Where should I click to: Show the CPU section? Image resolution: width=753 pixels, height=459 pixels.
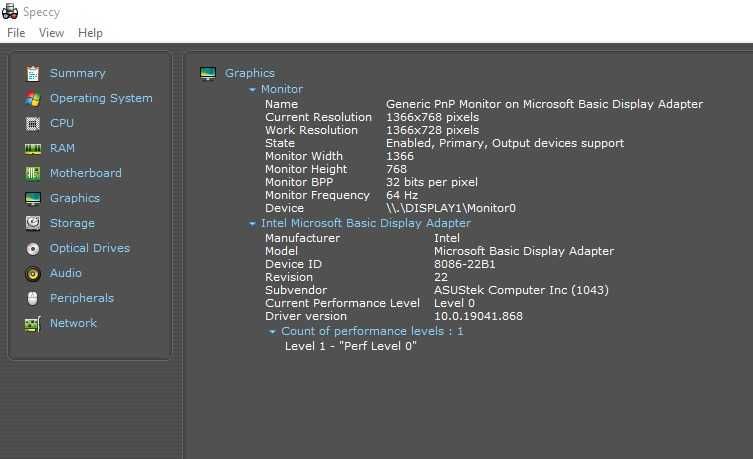(x=62, y=123)
